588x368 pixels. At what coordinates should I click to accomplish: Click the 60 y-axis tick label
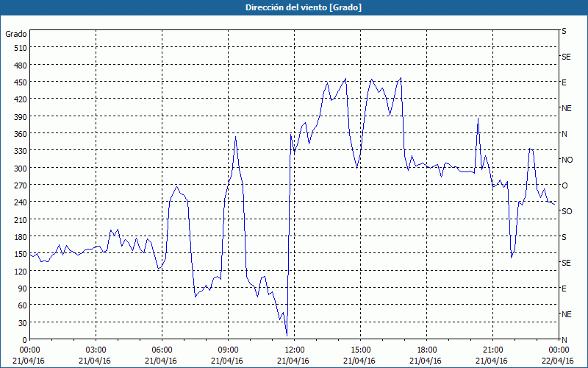pyautogui.click(x=23, y=305)
